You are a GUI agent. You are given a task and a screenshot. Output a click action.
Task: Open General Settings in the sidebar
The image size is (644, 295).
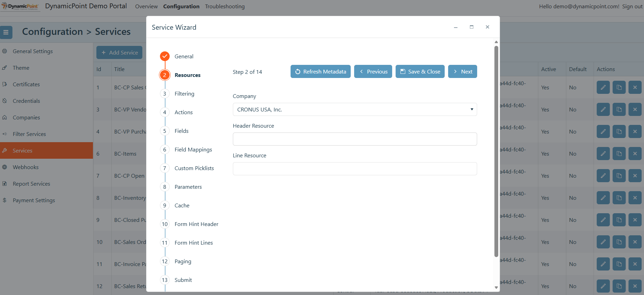click(x=32, y=51)
